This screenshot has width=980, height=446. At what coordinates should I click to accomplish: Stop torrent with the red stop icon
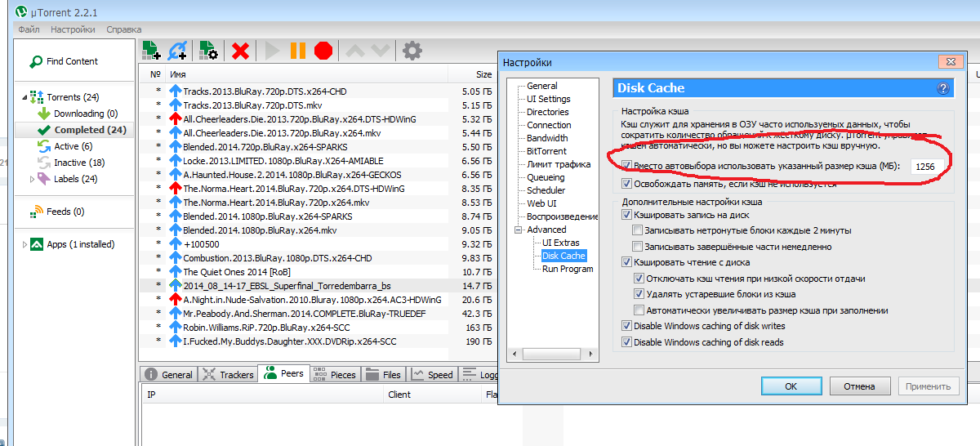(x=323, y=51)
